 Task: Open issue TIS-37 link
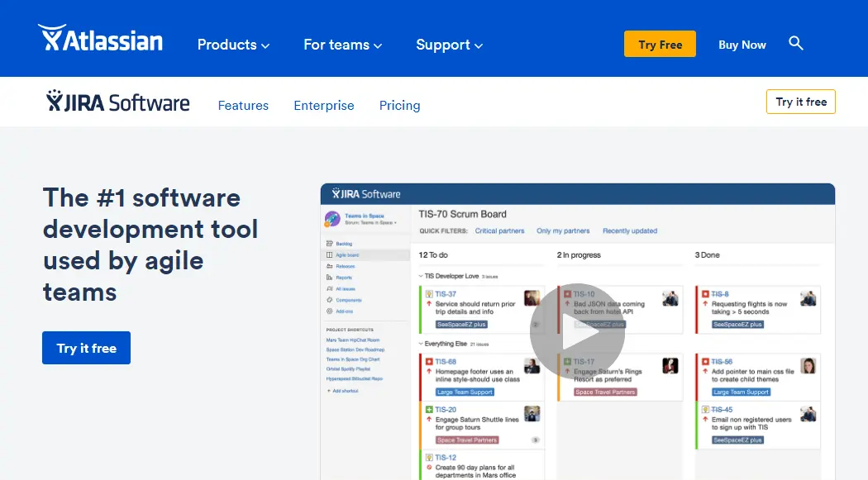point(446,294)
